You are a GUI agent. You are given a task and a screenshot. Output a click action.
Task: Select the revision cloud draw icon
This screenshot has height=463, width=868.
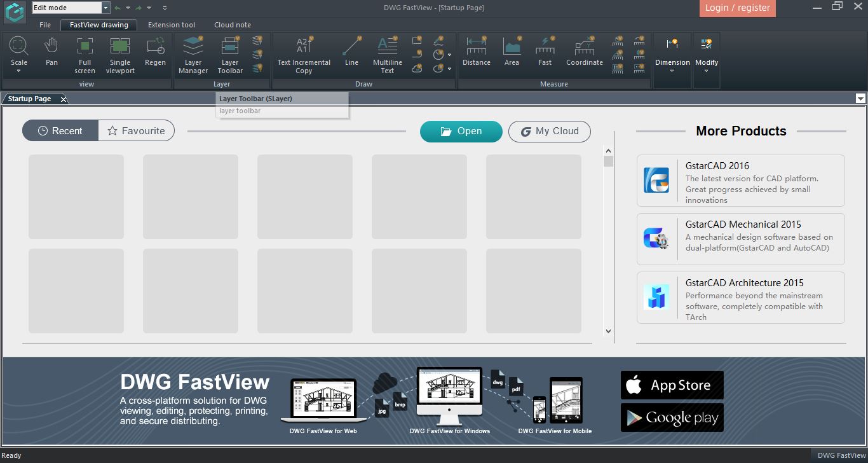[x=417, y=68]
